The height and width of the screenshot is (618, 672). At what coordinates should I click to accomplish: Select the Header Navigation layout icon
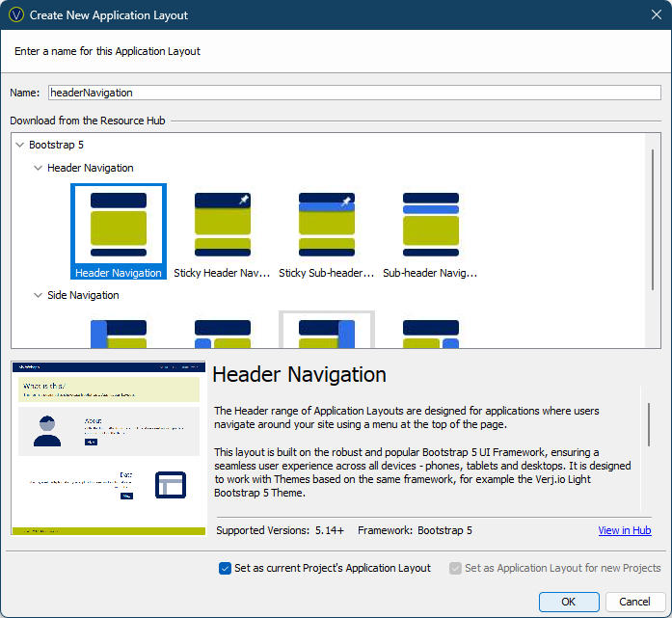click(x=119, y=225)
